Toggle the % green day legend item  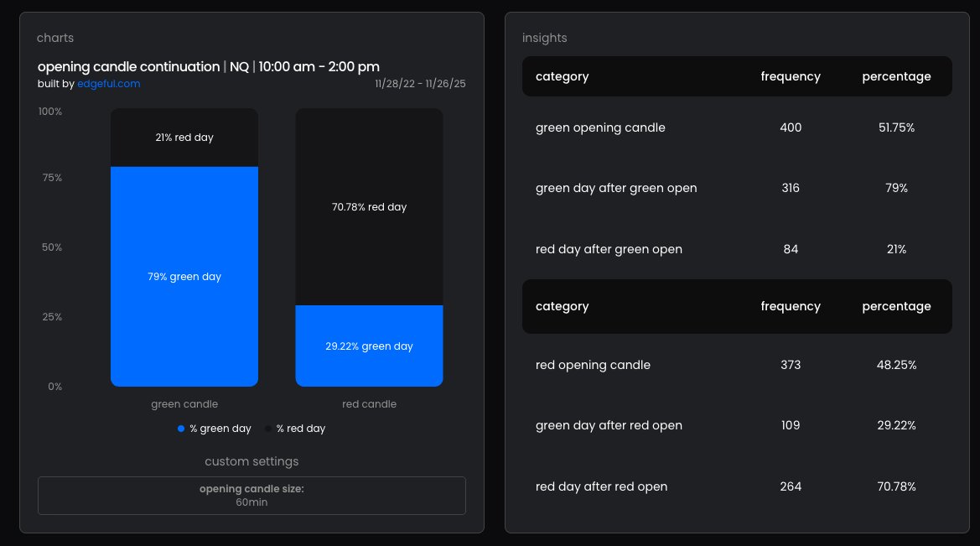pos(215,429)
